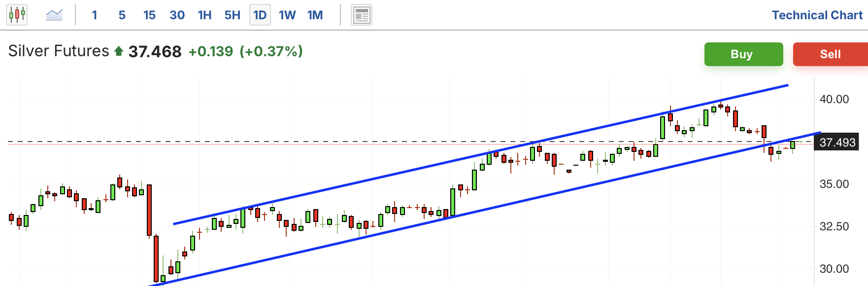This screenshot has width=868, height=286.
Task: Click the +0.139 price change value
Action: (211, 51)
